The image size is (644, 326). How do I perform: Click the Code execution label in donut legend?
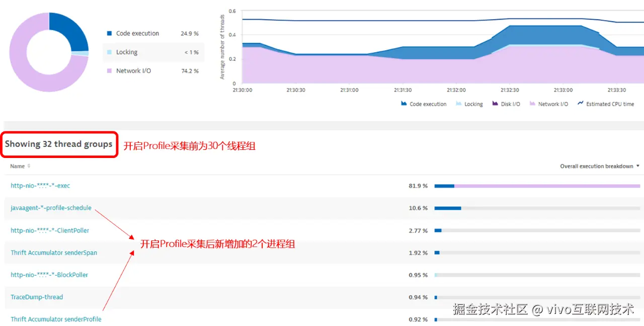pos(137,33)
